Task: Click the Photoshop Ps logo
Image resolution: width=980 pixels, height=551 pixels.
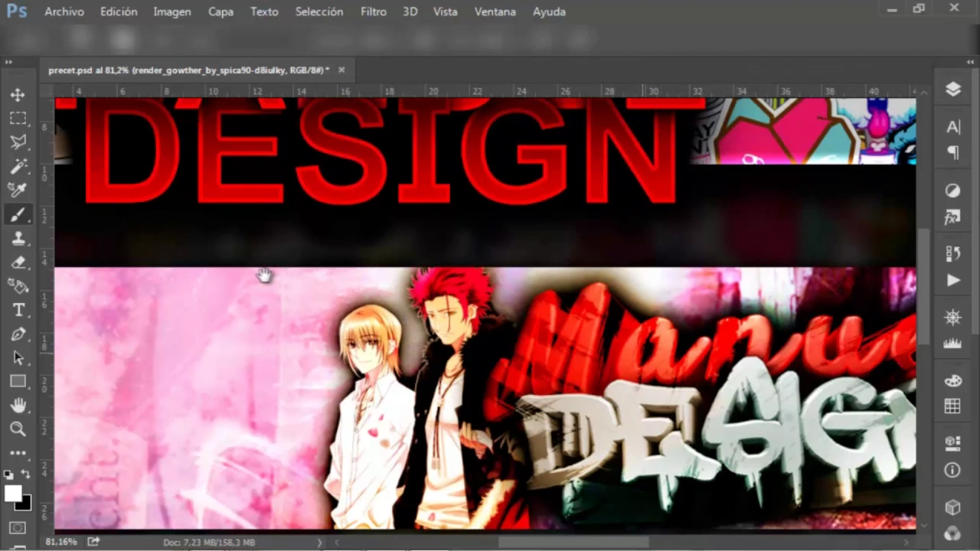Action: tap(17, 11)
